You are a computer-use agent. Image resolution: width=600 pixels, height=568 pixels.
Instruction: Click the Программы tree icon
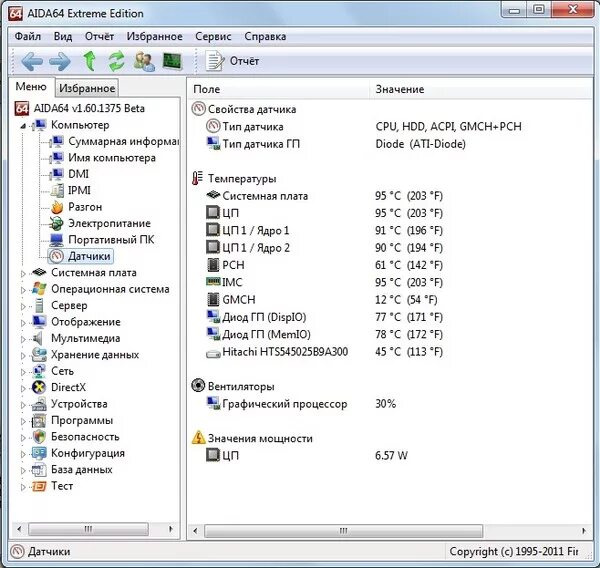coord(39,421)
